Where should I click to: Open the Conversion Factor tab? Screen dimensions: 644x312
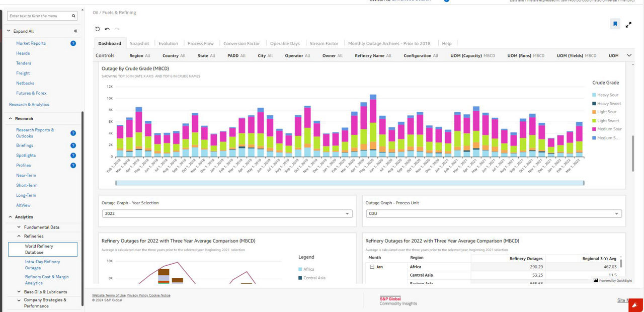242,44
